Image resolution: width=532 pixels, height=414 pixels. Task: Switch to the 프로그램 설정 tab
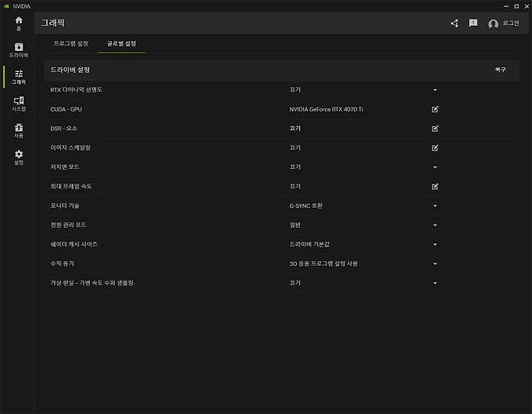click(x=71, y=43)
